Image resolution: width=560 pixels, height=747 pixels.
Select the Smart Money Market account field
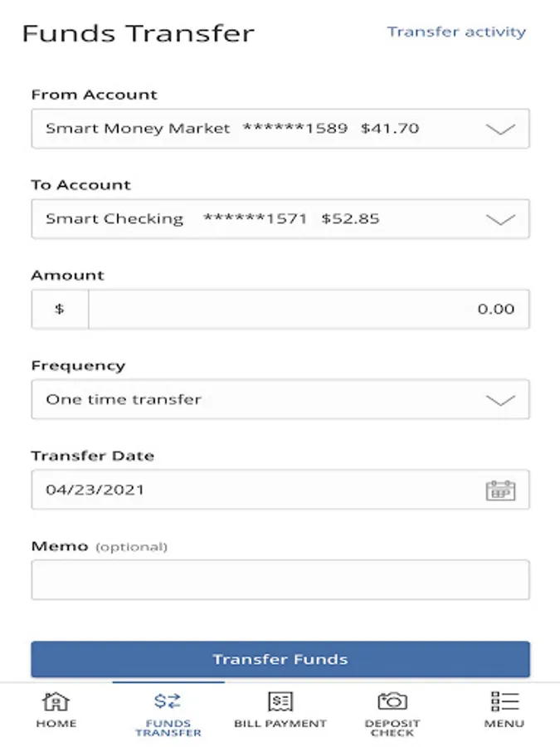click(280, 129)
